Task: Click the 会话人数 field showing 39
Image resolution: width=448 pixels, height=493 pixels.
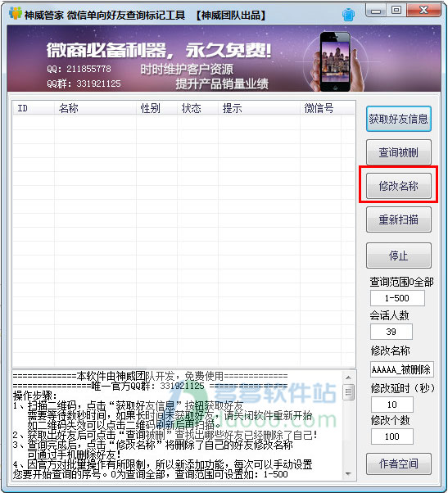Action: 391,332
